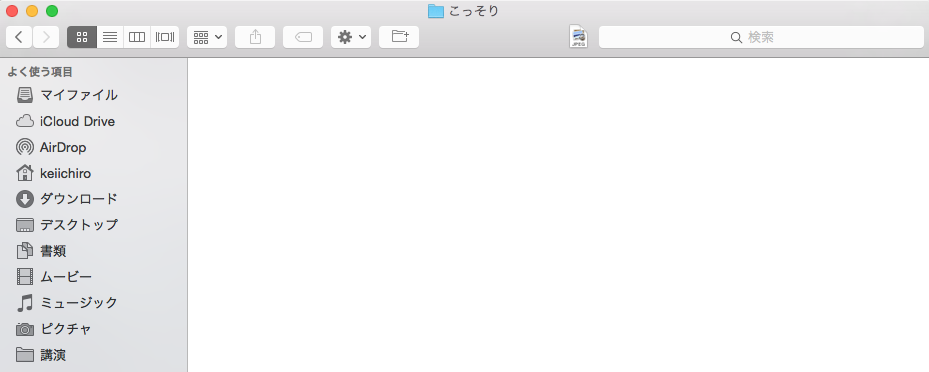The image size is (929, 372).
Task: Open the keiichiro home folder
Action: pyautogui.click(x=66, y=174)
